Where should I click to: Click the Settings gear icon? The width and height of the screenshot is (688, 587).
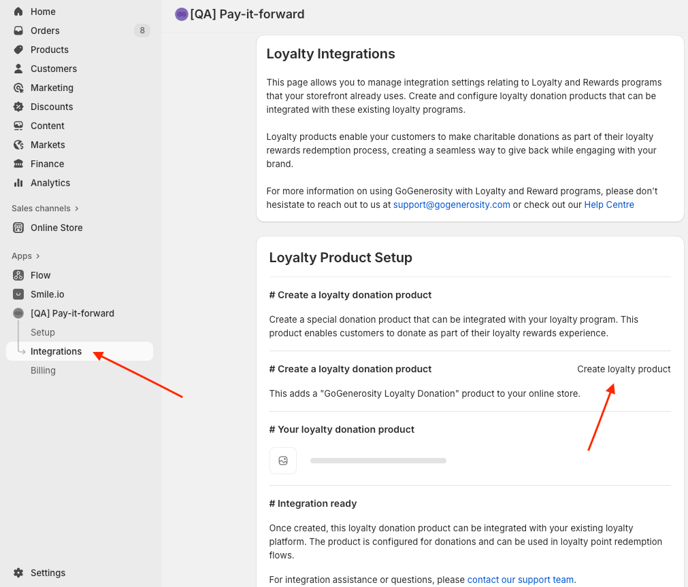[18, 573]
